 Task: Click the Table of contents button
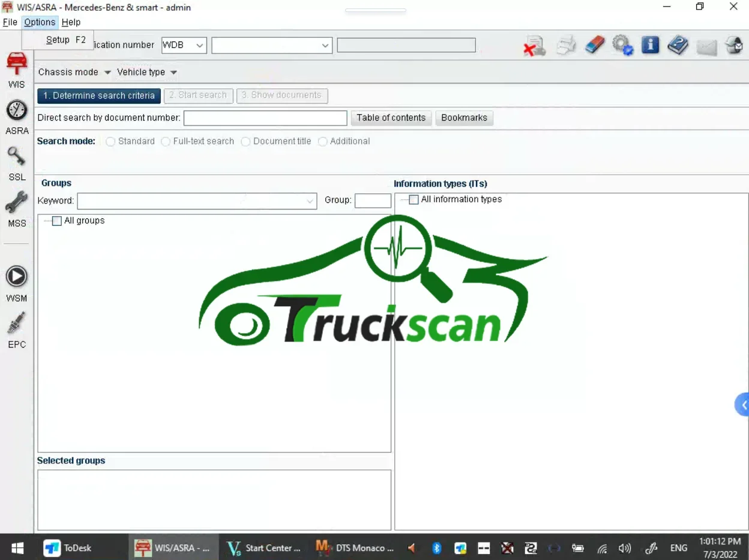(391, 118)
